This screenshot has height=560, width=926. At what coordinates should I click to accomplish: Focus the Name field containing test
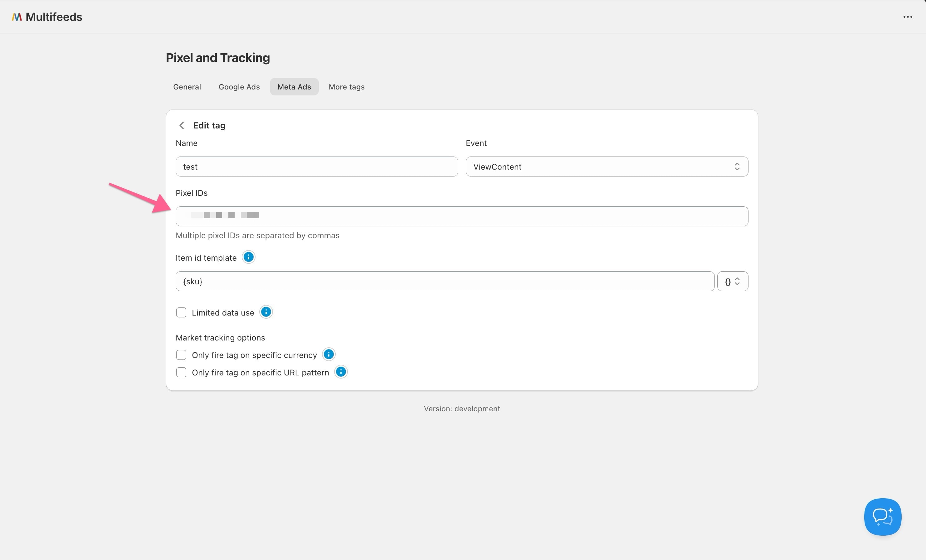[317, 167]
